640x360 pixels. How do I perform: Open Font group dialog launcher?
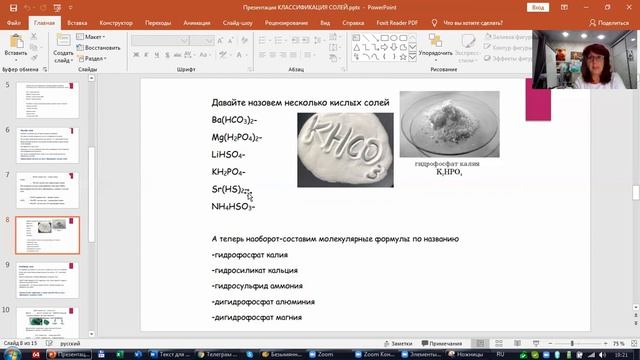tap(250, 69)
